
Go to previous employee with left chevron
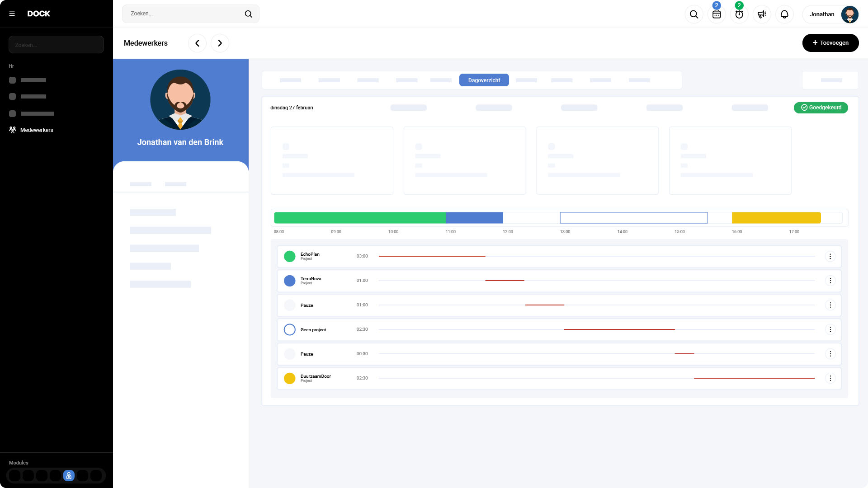coord(197,43)
